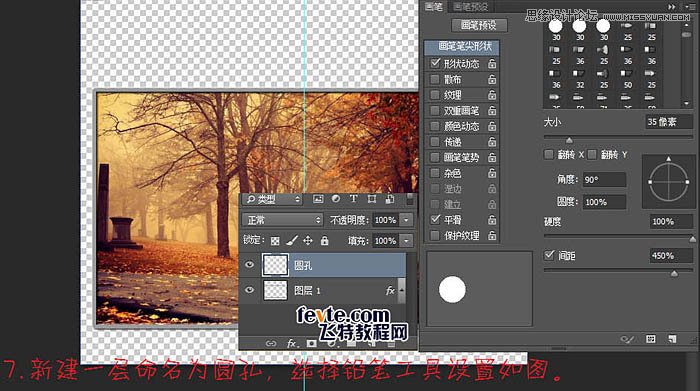Click brush angle circle control
Viewport: 700px width, 391px height.
coord(668,182)
